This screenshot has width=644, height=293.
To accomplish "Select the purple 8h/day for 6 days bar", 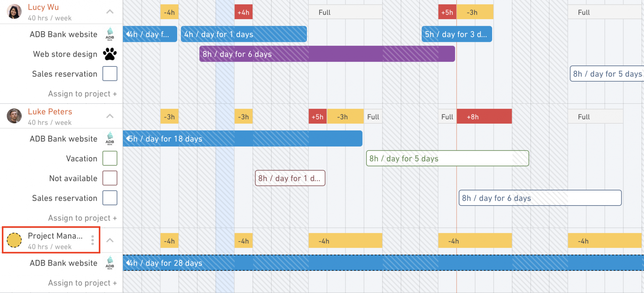I will (x=327, y=54).
